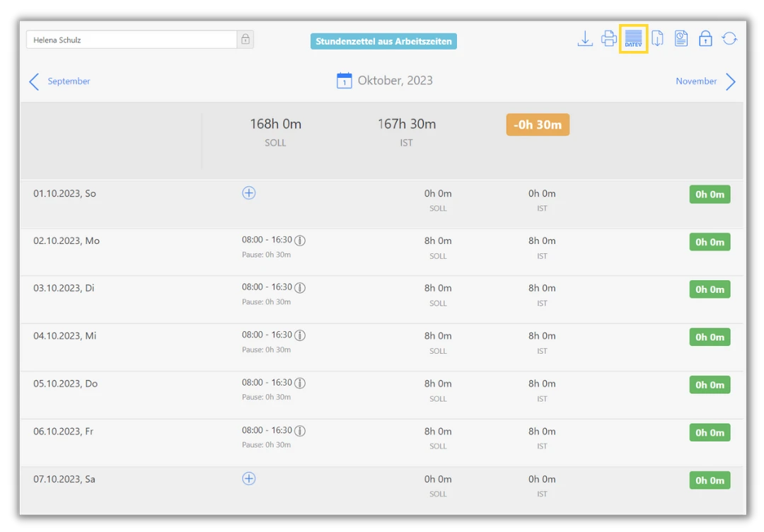The width and height of the screenshot is (764, 532).
Task: Go to previous month September
Action: (x=59, y=81)
